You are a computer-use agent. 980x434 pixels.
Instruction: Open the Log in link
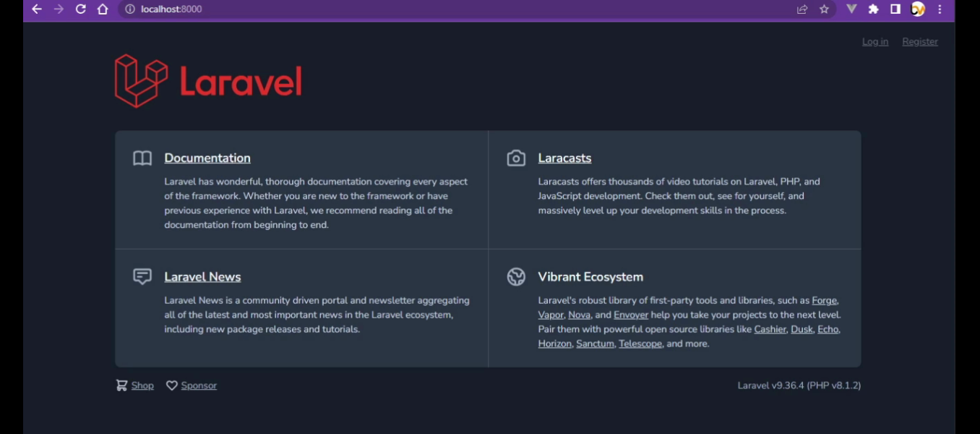[x=875, y=42]
